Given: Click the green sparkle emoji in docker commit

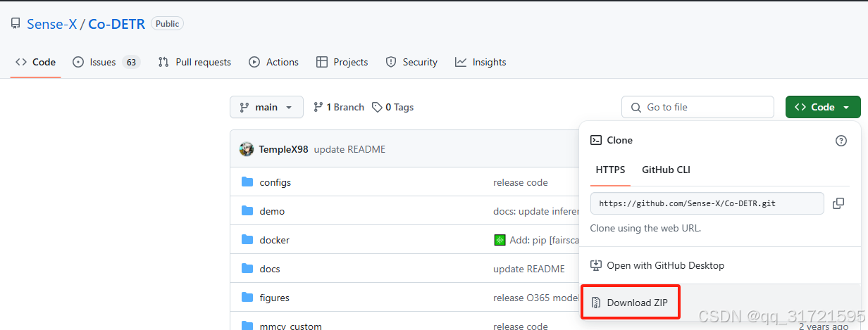Looking at the screenshot, I should pyautogui.click(x=500, y=240).
